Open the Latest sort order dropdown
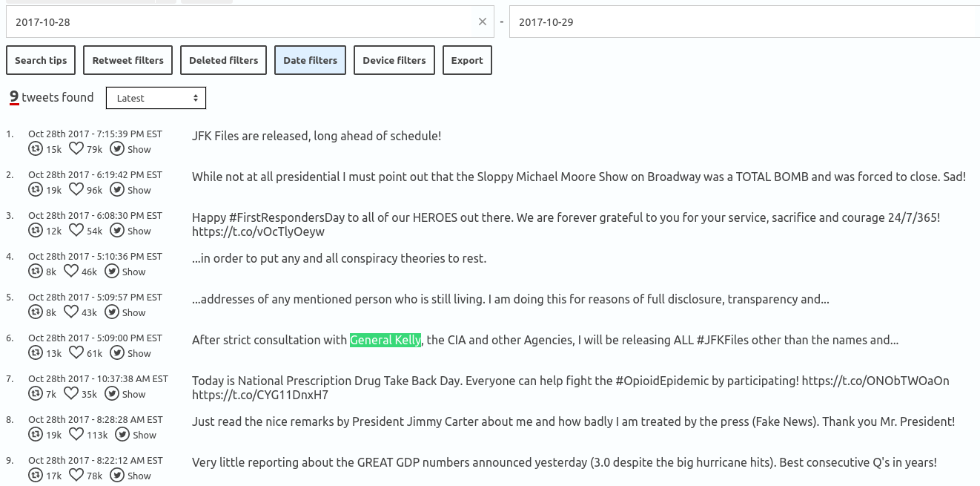The image size is (980, 486). (156, 98)
